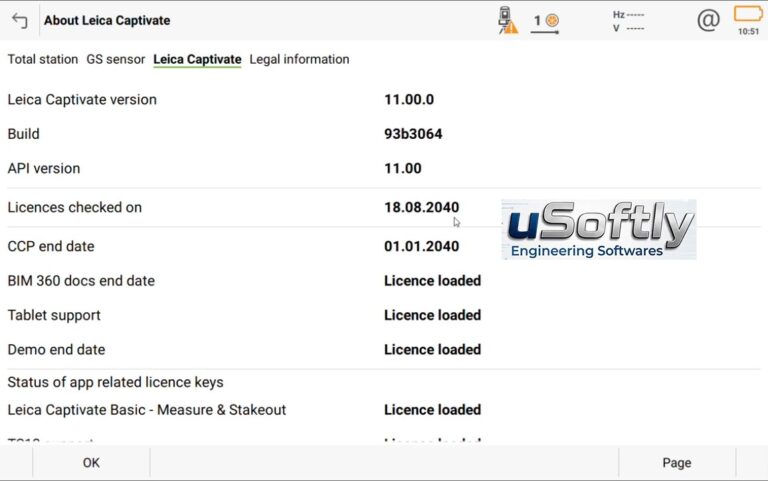
Task: Select the Leica Captivate version row
Action: pos(384,99)
